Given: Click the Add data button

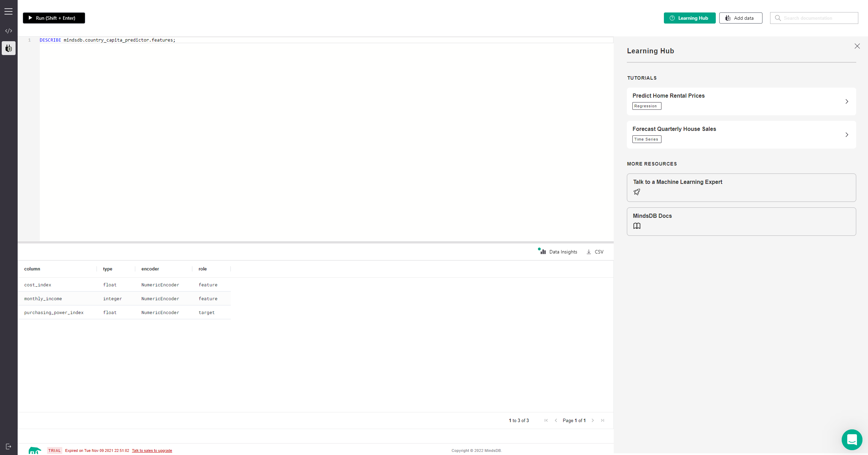Looking at the screenshot, I should pyautogui.click(x=740, y=18).
